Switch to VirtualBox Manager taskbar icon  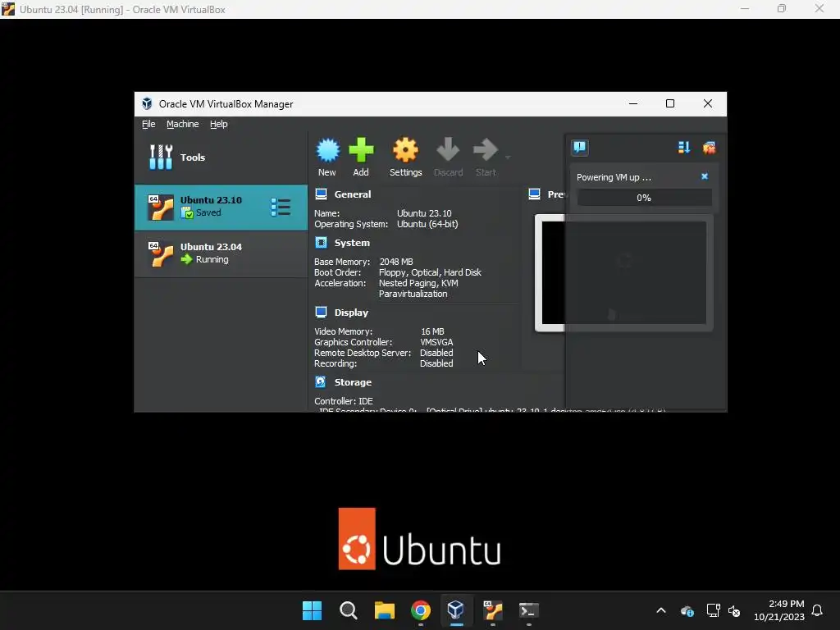pos(456,610)
